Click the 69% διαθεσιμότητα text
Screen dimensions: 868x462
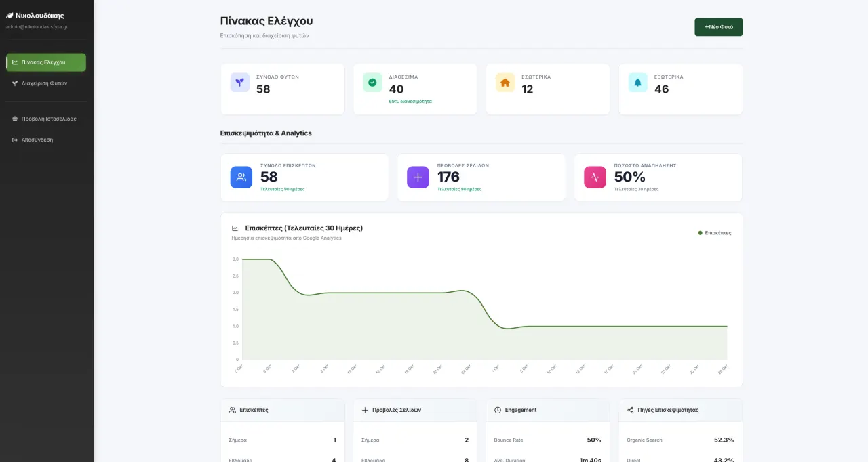[x=410, y=102]
